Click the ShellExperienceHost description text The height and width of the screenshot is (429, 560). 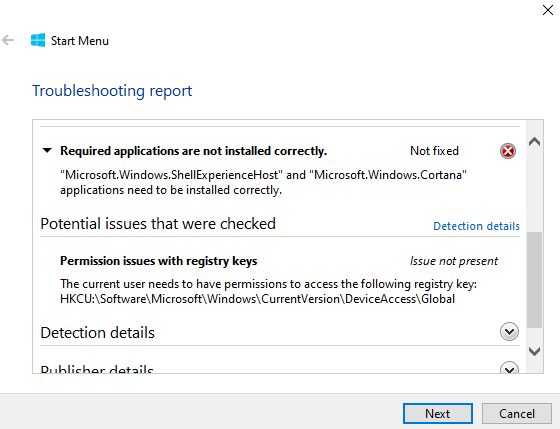[x=263, y=182]
